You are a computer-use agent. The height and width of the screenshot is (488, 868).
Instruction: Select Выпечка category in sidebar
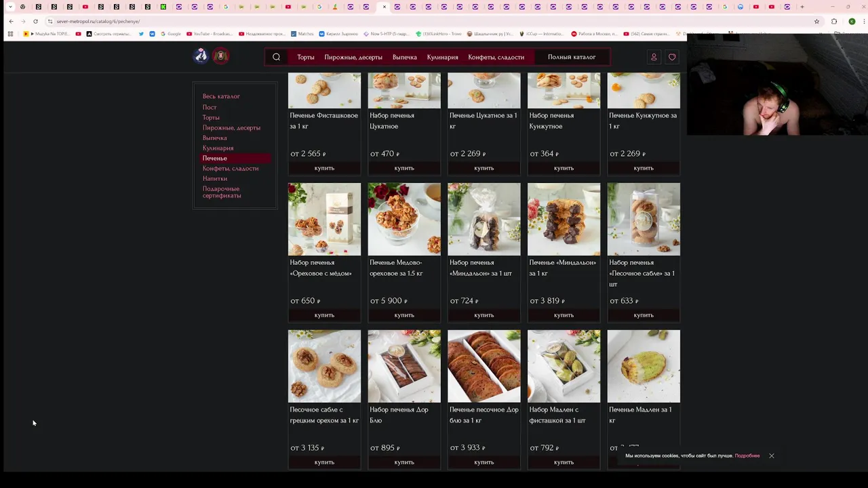pyautogui.click(x=215, y=138)
